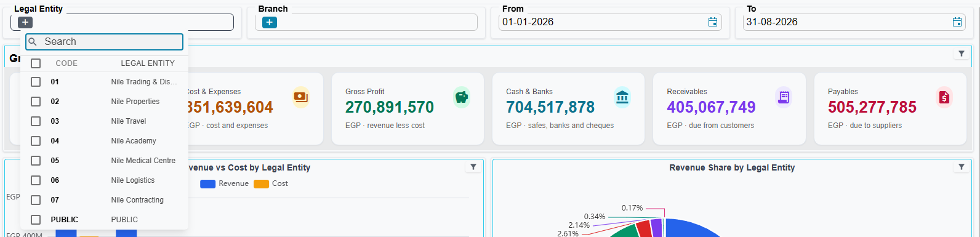The width and height of the screenshot is (980, 237).
Task: Toggle the select-all checkbox in header row
Action: coord(36,63)
